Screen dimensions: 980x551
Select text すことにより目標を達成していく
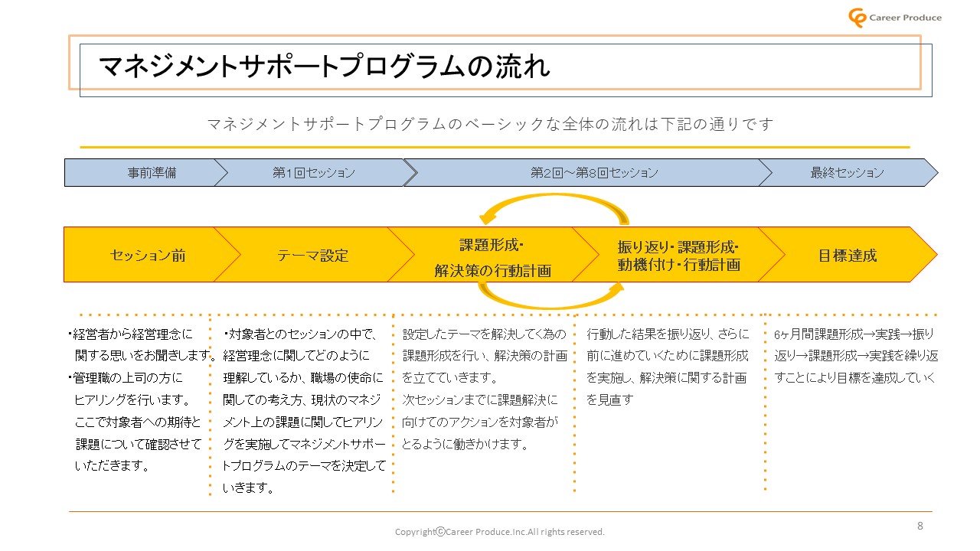click(855, 378)
